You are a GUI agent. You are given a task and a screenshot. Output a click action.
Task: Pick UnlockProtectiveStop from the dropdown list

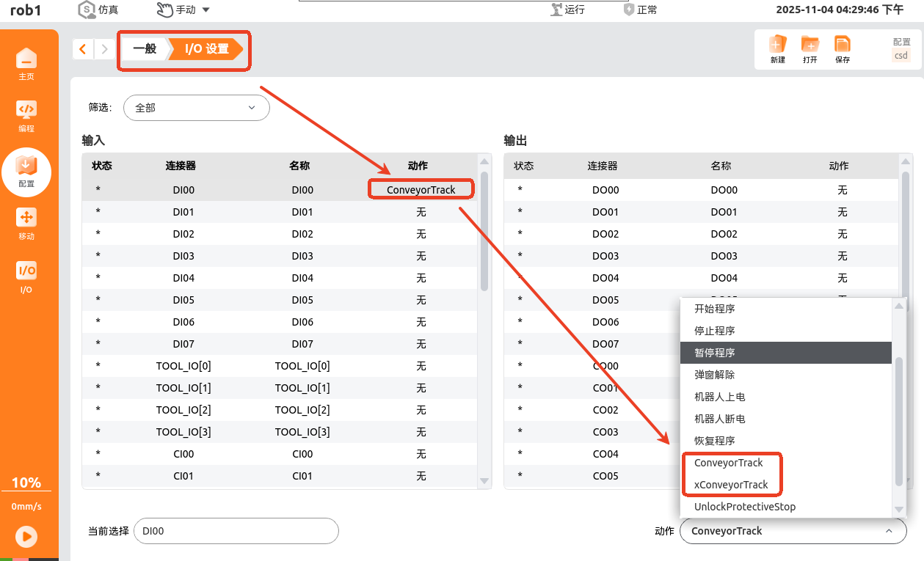pos(745,507)
